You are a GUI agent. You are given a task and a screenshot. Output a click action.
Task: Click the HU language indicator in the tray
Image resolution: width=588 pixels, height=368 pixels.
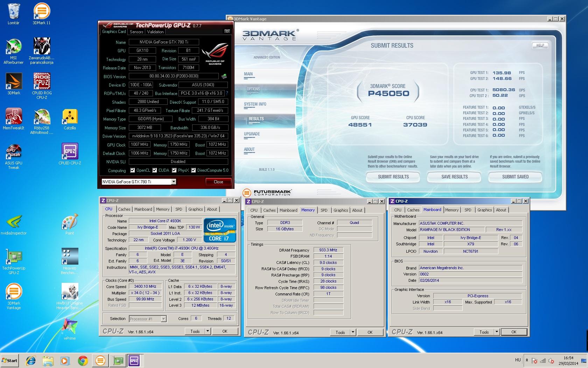click(518, 360)
